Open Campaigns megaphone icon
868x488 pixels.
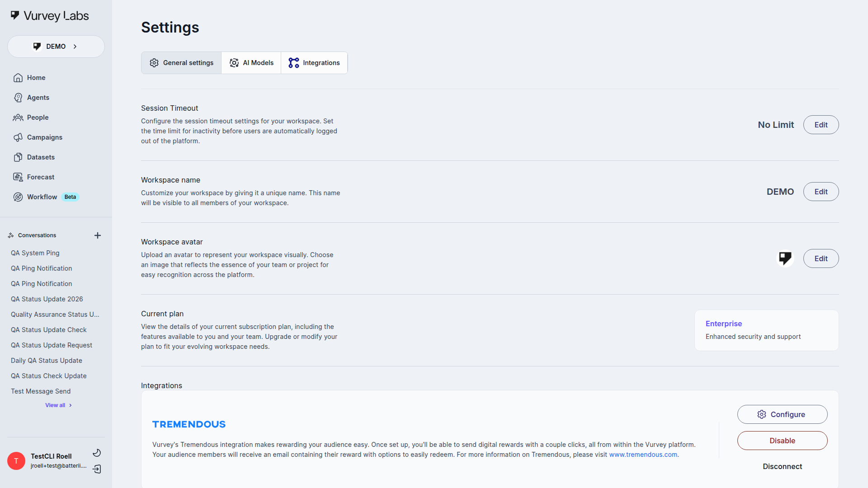click(x=18, y=137)
